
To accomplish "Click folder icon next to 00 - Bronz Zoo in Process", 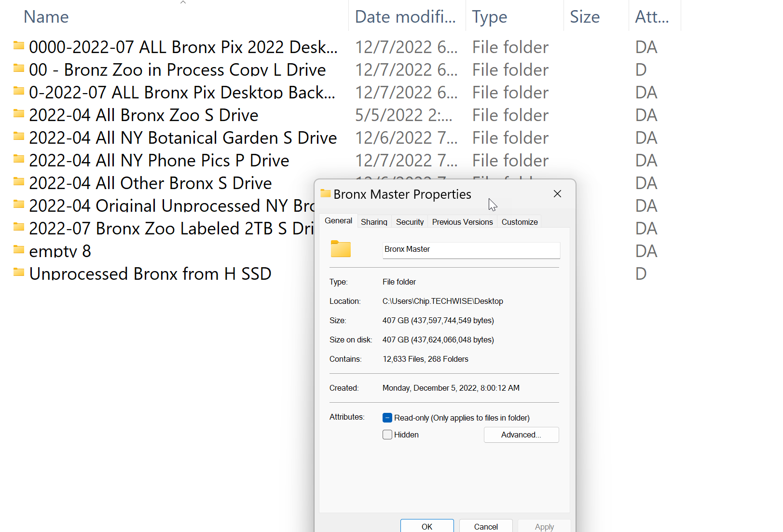I will pyautogui.click(x=19, y=68).
